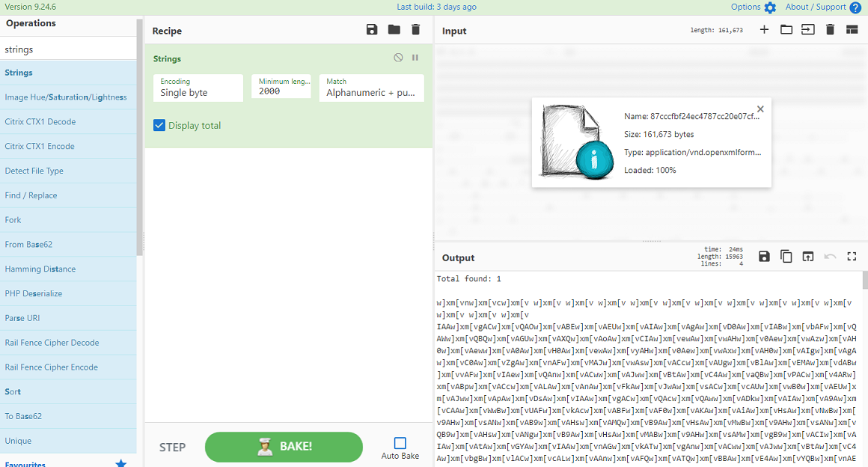This screenshot has height=467, width=868.
Task: Click the STEP button
Action: pos(173,447)
